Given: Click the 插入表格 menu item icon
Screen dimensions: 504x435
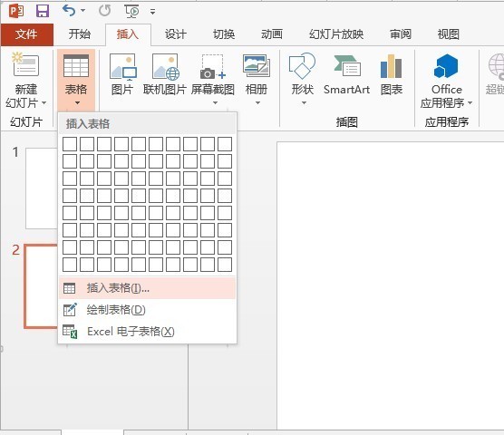Looking at the screenshot, I should 70,288.
